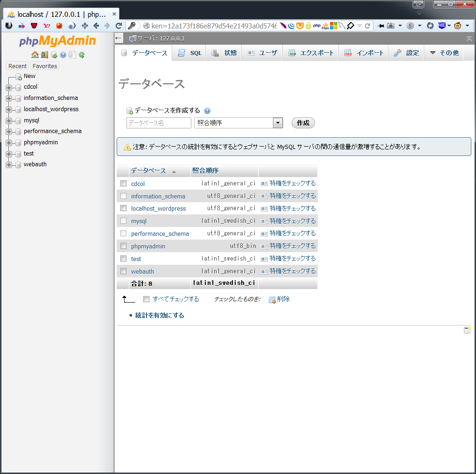Click the key icon left of address bar
476x474 pixels.
[x=132, y=26]
